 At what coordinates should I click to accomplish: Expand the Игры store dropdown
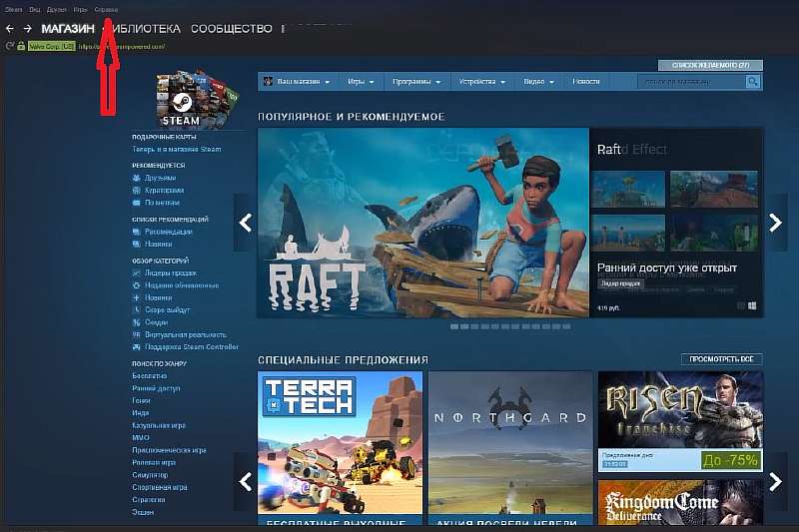(361, 81)
